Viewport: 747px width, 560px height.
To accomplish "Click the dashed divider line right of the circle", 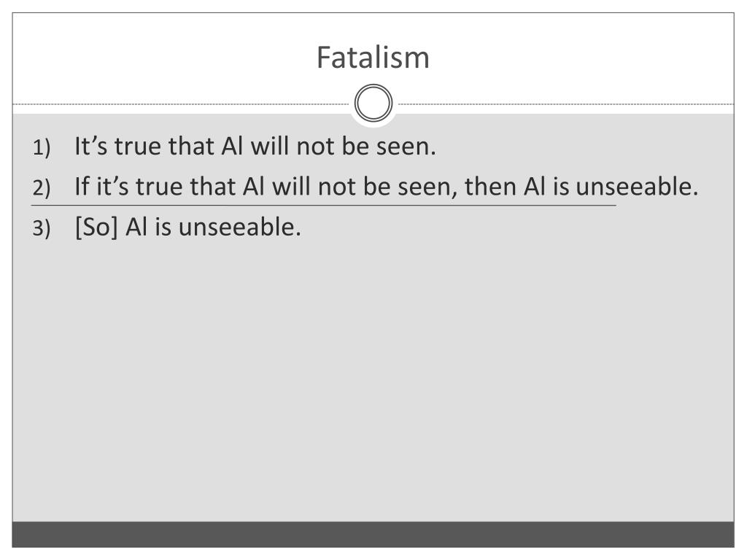I will point(566,104).
